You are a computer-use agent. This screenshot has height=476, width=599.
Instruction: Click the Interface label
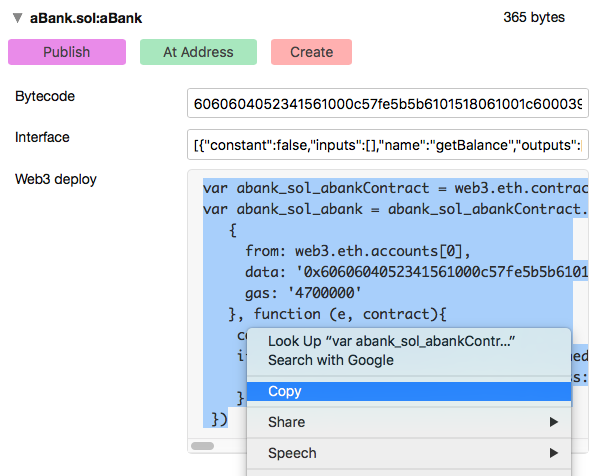[x=42, y=137]
